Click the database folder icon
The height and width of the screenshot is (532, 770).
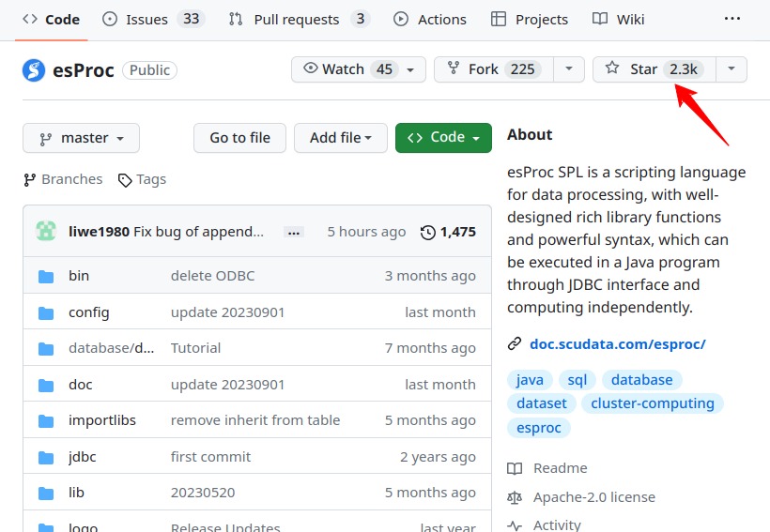(46, 348)
